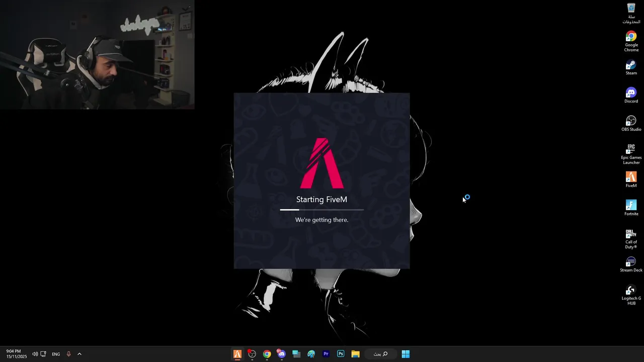The width and height of the screenshot is (644, 362).
Task: Switch input language via ENG indicator
Action: (x=56, y=354)
